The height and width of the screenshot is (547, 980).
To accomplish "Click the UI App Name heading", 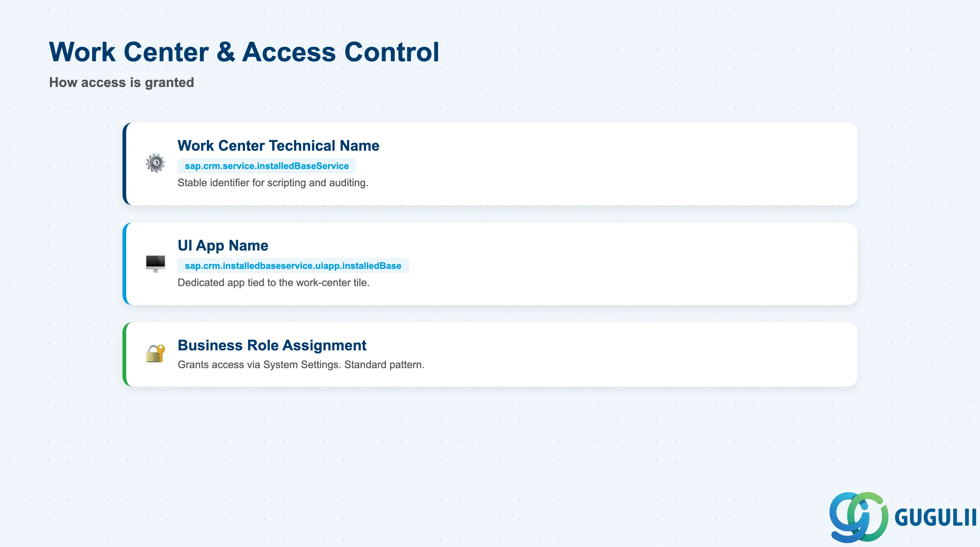I will 223,246.
